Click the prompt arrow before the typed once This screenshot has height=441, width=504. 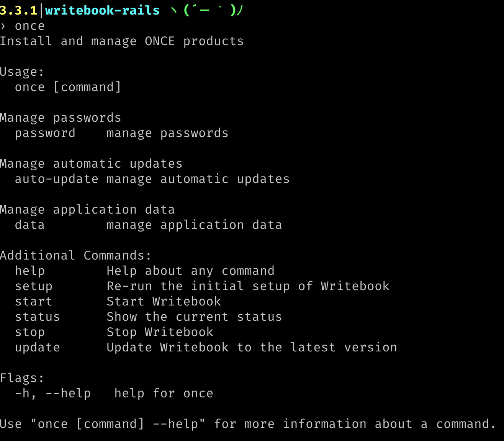(x=3, y=26)
